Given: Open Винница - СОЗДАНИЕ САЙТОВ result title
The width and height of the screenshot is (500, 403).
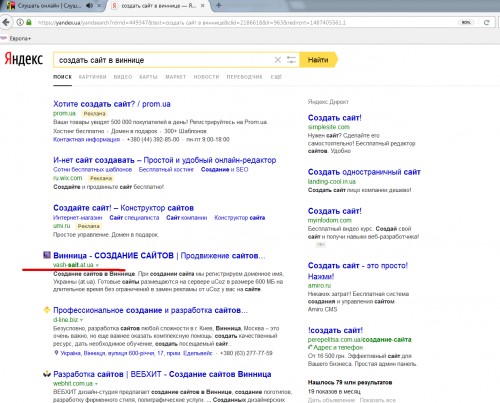Looking at the screenshot, I should [x=159, y=256].
